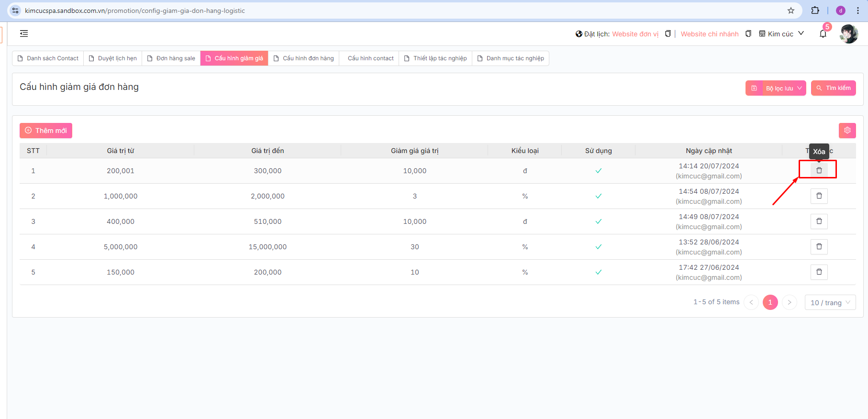Click the notification bell icon
The height and width of the screenshot is (419, 868).
(823, 34)
